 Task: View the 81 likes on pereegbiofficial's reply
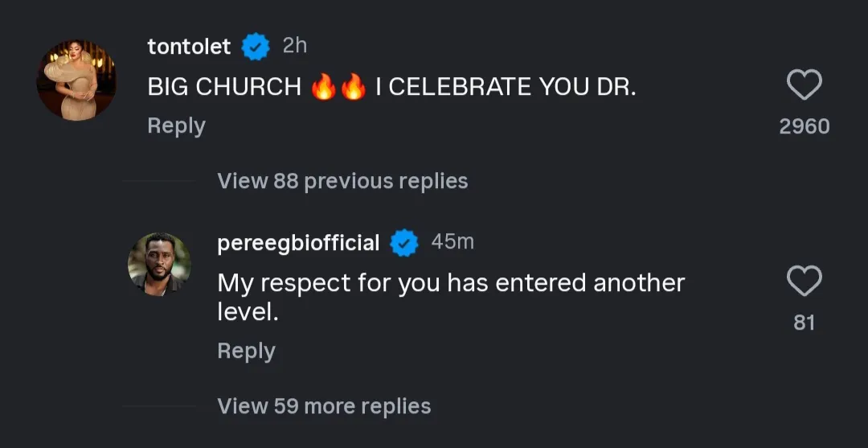point(804,323)
